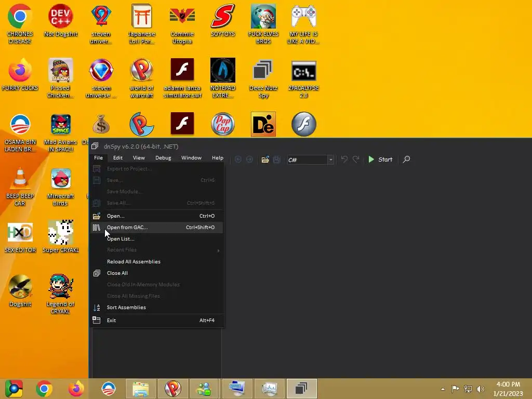Click the dnSpy title bar window icon
The image size is (532, 399).
coord(95,146)
